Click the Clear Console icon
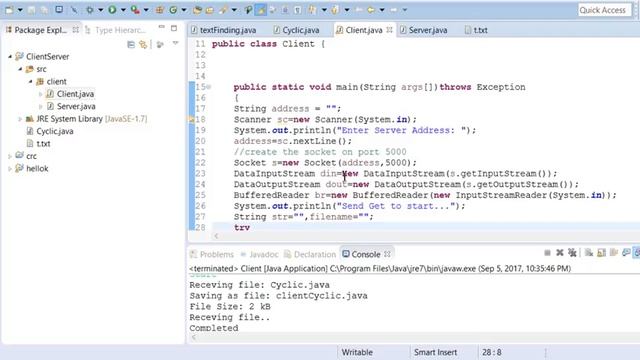This screenshot has width=640, height=360. 589,253
